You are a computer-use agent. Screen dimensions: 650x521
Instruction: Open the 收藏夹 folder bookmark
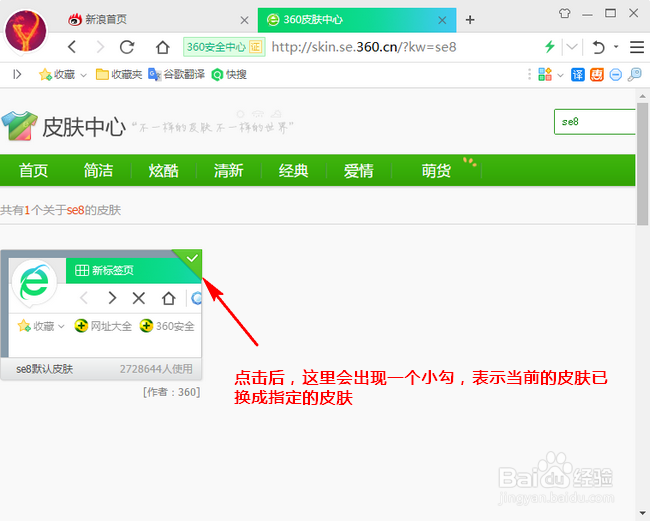119,74
